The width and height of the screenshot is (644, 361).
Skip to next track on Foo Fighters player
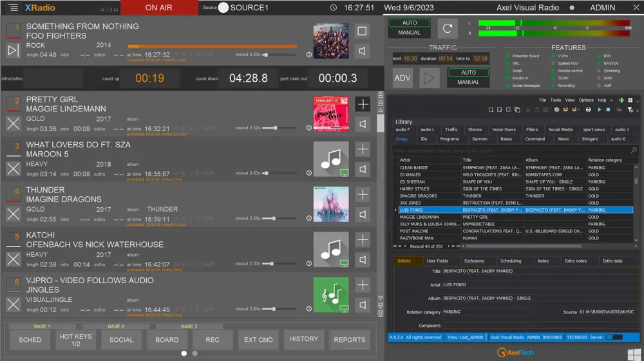point(13,50)
